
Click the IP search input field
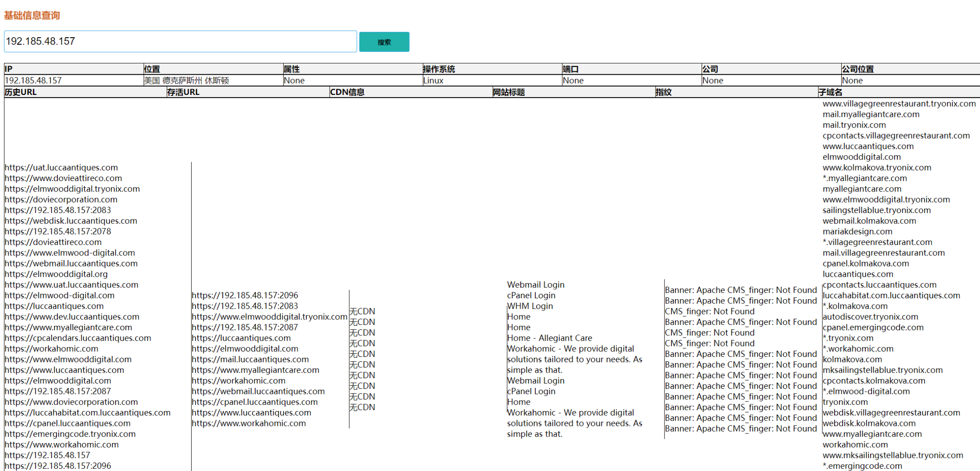coord(180,42)
